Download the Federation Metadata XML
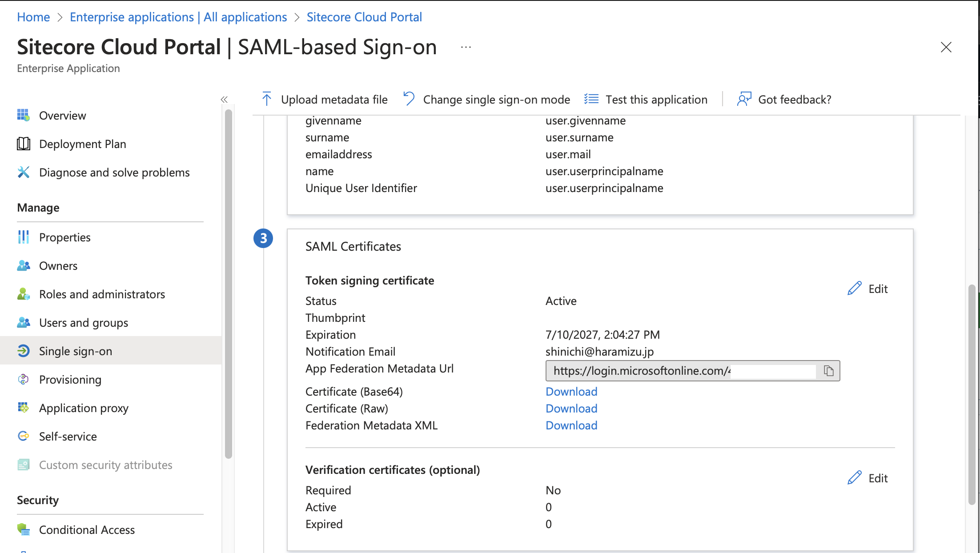 point(571,425)
